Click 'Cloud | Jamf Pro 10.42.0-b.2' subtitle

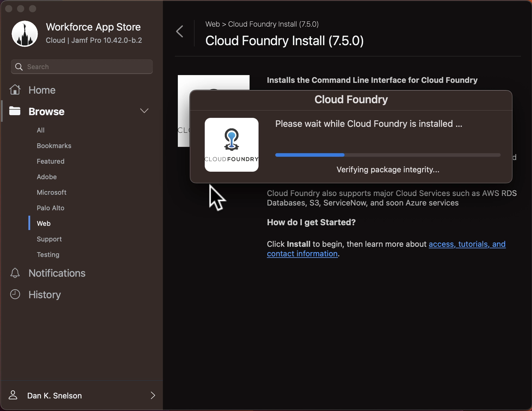(94, 40)
